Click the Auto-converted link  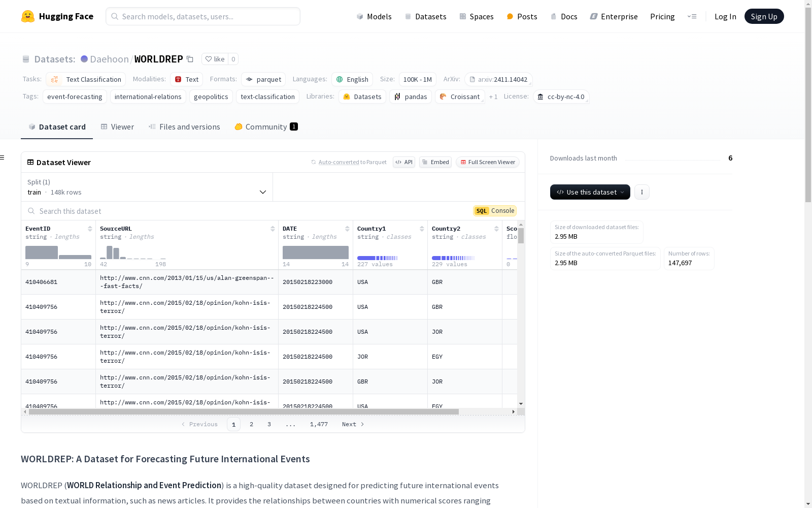pyautogui.click(x=339, y=162)
